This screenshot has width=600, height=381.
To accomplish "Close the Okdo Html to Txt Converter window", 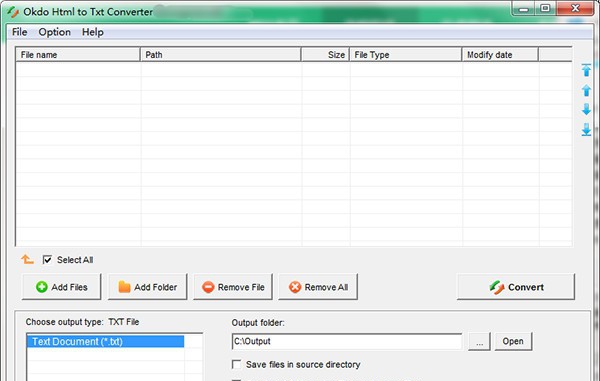I will pyautogui.click(x=575, y=8).
